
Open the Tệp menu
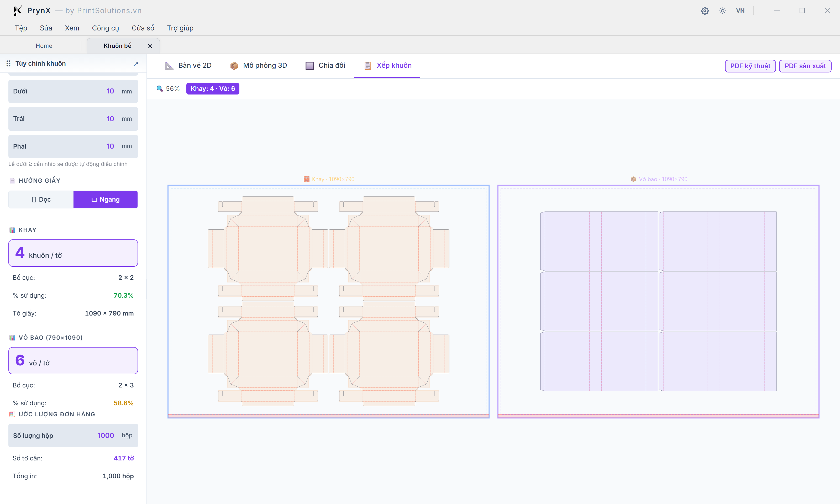(x=21, y=28)
